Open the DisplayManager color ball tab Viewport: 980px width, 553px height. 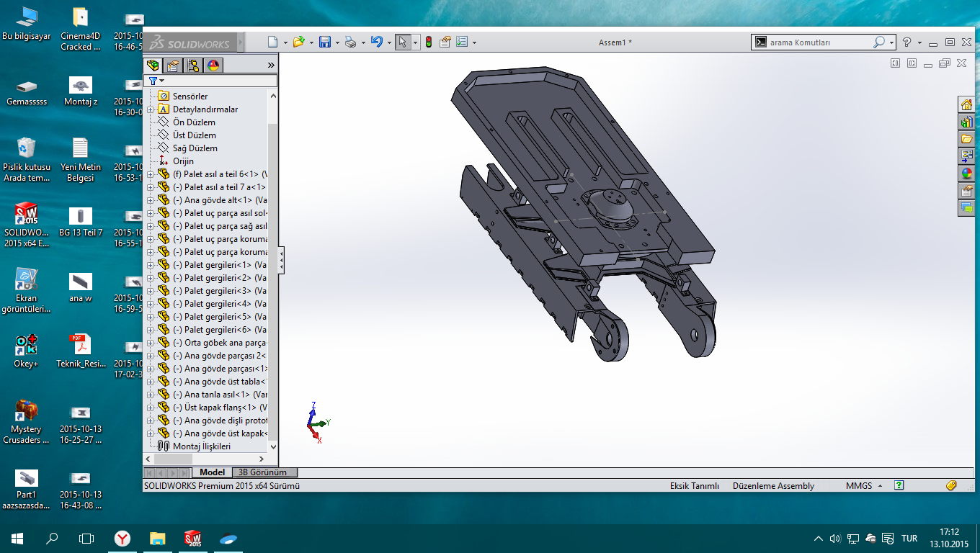(x=213, y=66)
